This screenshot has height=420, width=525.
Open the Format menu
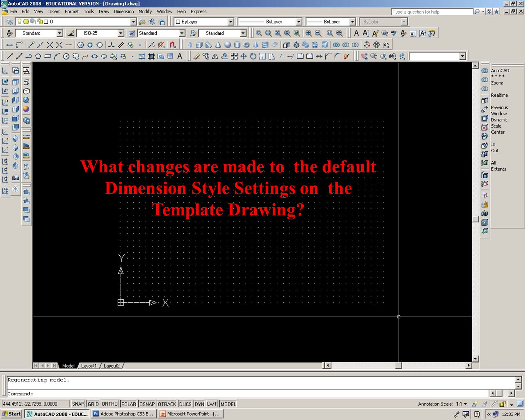72,12
